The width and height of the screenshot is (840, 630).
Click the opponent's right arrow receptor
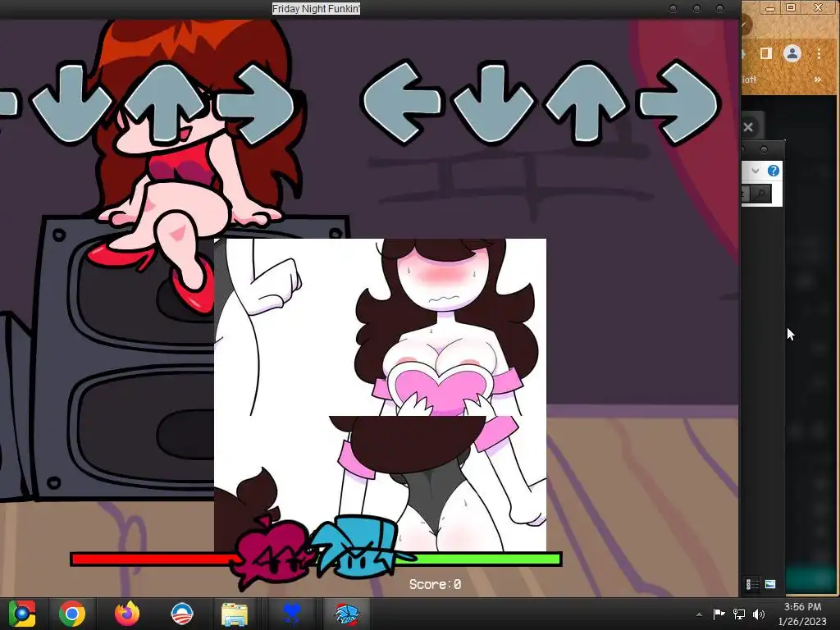tap(256, 103)
